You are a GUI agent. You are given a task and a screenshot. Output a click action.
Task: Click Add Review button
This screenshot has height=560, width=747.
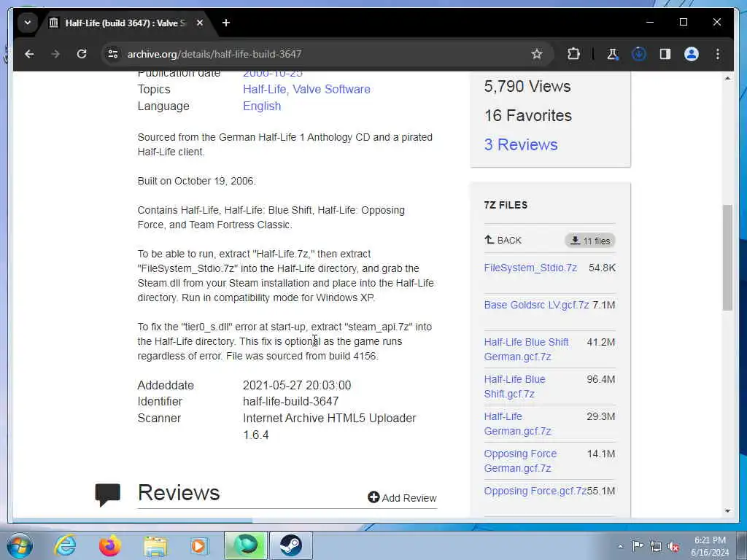[x=402, y=497]
